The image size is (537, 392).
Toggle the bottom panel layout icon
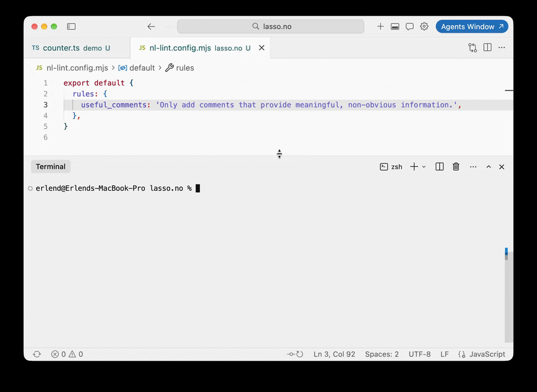click(x=395, y=26)
